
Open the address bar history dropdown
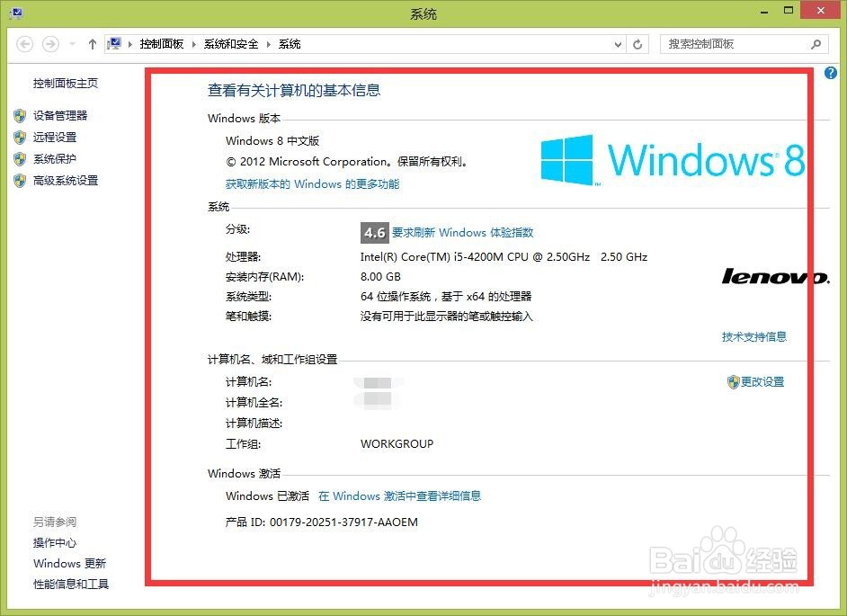pyautogui.click(x=618, y=44)
